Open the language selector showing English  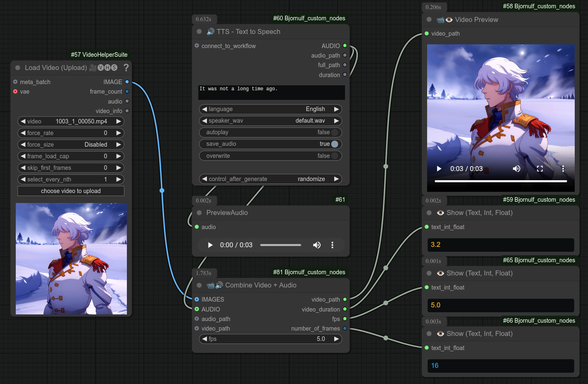(270, 109)
